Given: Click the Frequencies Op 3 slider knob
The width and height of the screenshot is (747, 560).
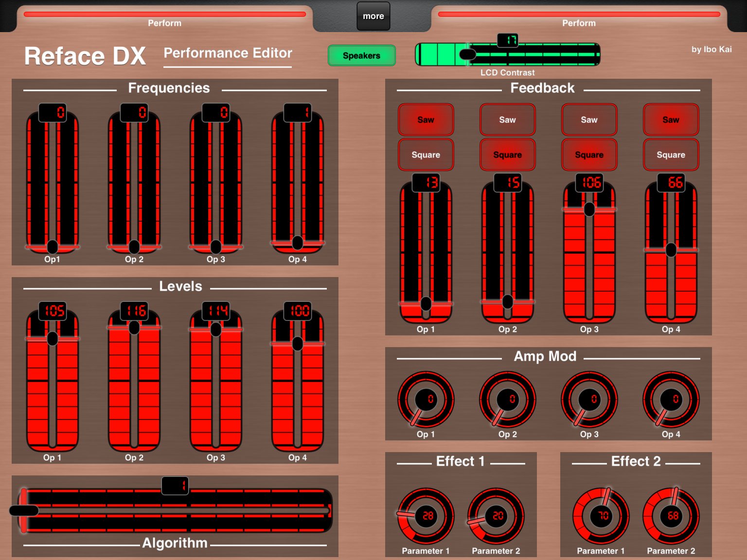Looking at the screenshot, I should click(216, 246).
